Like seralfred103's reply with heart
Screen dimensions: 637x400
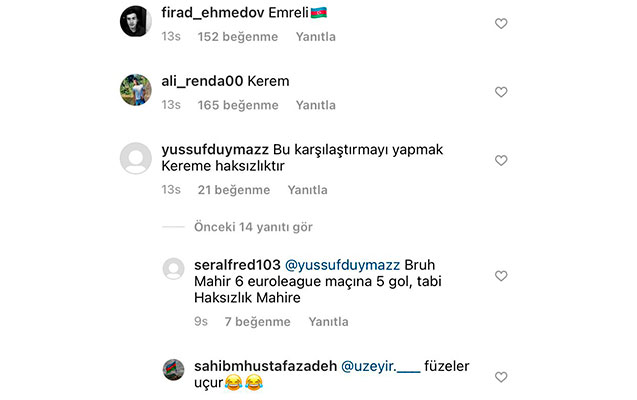coord(501,276)
